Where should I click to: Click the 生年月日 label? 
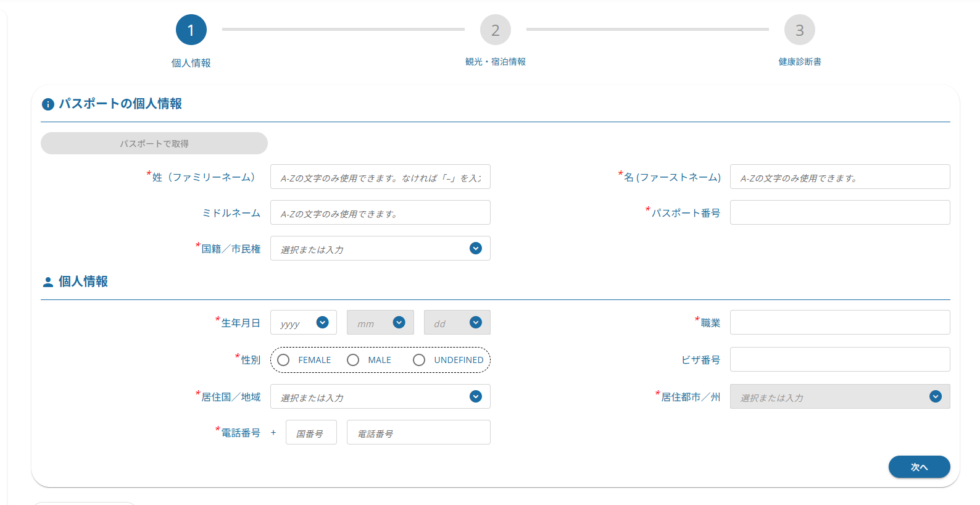click(x=241, y=323)
